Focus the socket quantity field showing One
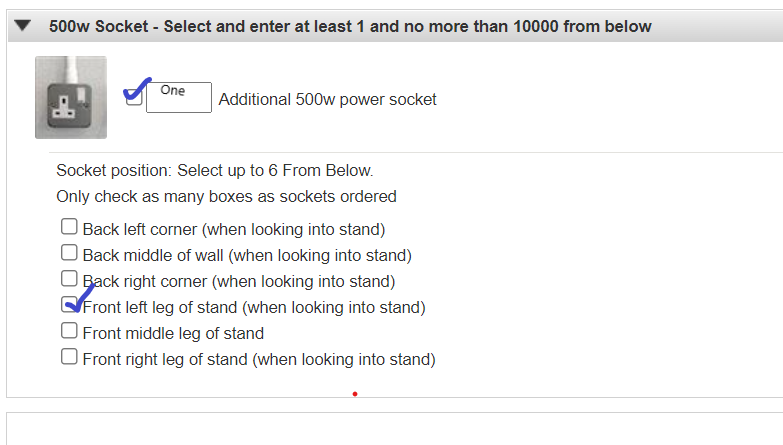 (x=179, y=97)
